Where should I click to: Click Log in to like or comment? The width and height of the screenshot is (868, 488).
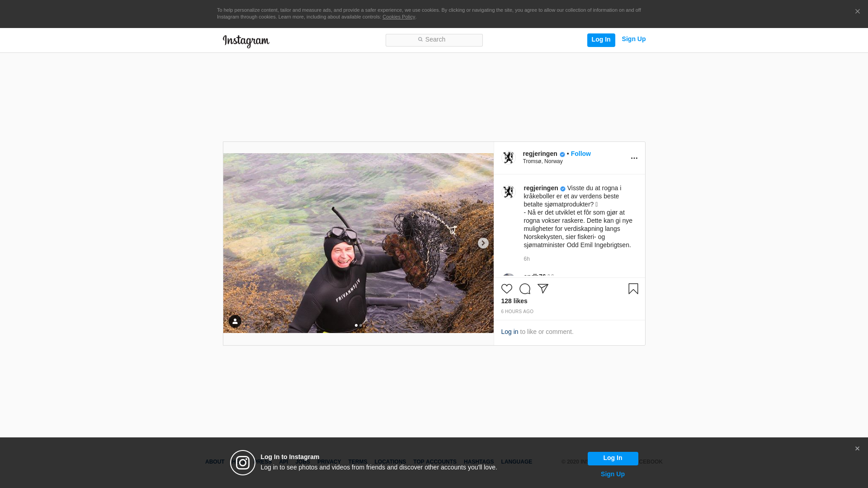(509, 332)
